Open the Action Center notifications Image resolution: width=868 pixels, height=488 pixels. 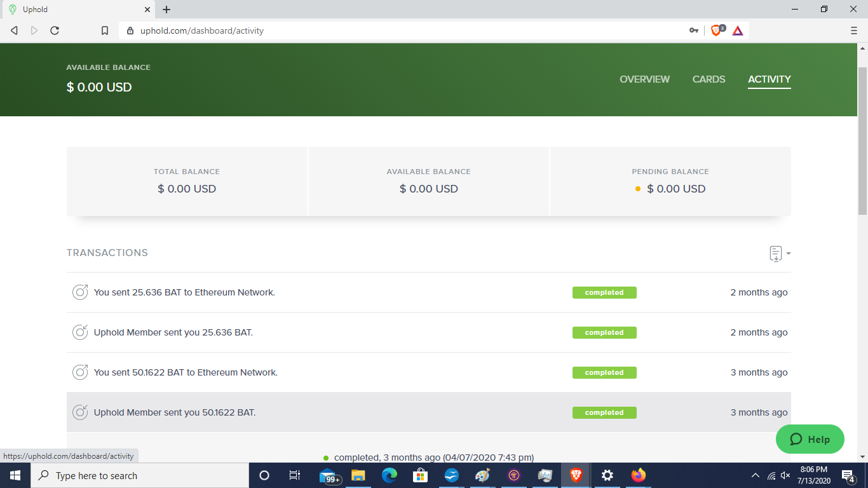(848, 475)
